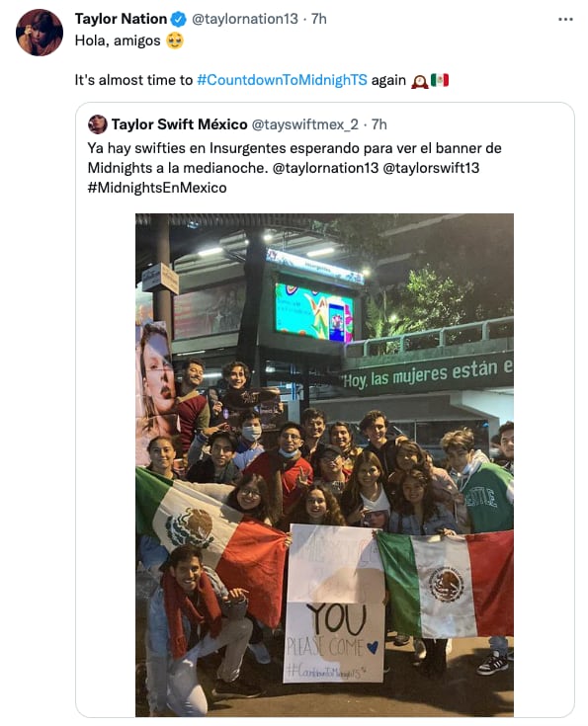The height and width of the screenshot is (726, 588).
Task: Click the @tayswiftmex_2 handle
Action: [x=305, y=124]
